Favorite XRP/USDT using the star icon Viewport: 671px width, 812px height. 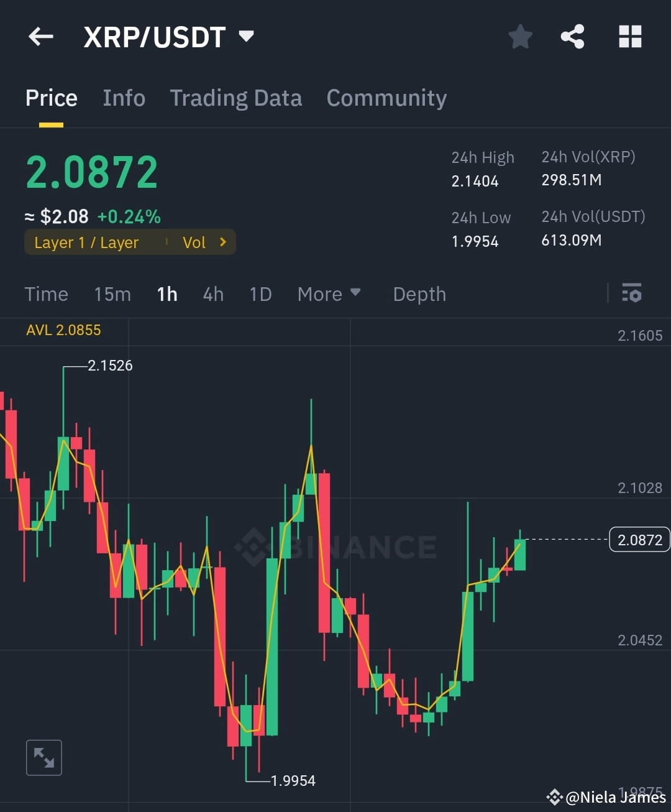520,36
